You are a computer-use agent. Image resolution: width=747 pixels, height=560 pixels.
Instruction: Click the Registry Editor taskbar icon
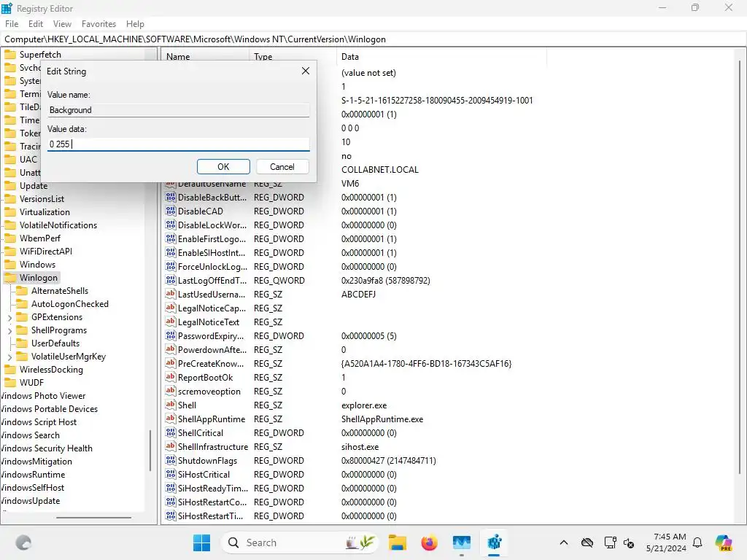[494, 542]
